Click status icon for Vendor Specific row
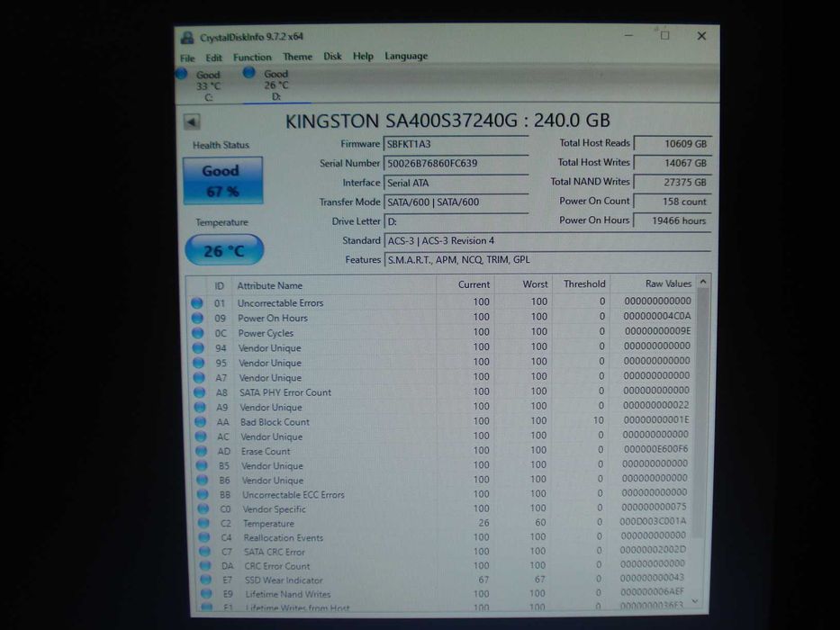The image size is (840, 630). (x=203, y=509)
